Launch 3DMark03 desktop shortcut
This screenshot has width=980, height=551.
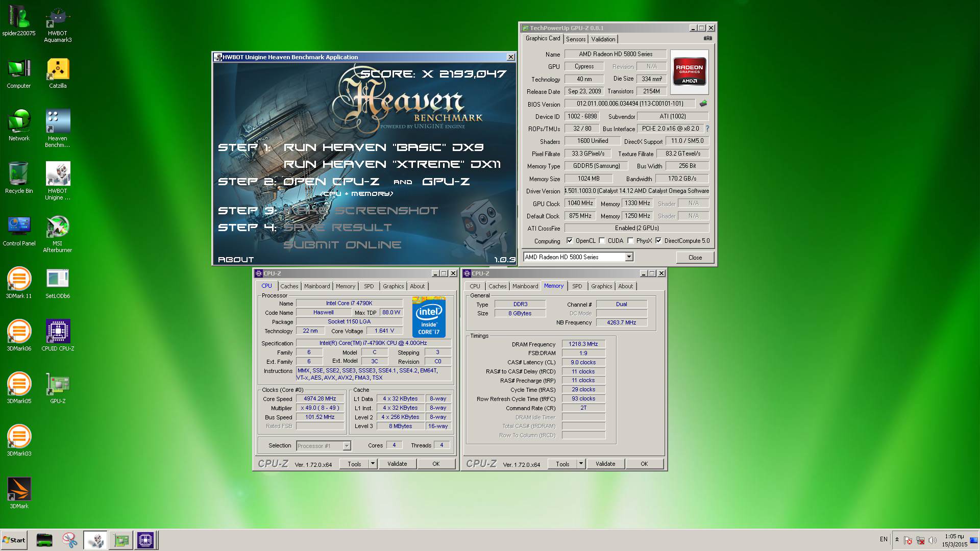[x=19, y=441]
